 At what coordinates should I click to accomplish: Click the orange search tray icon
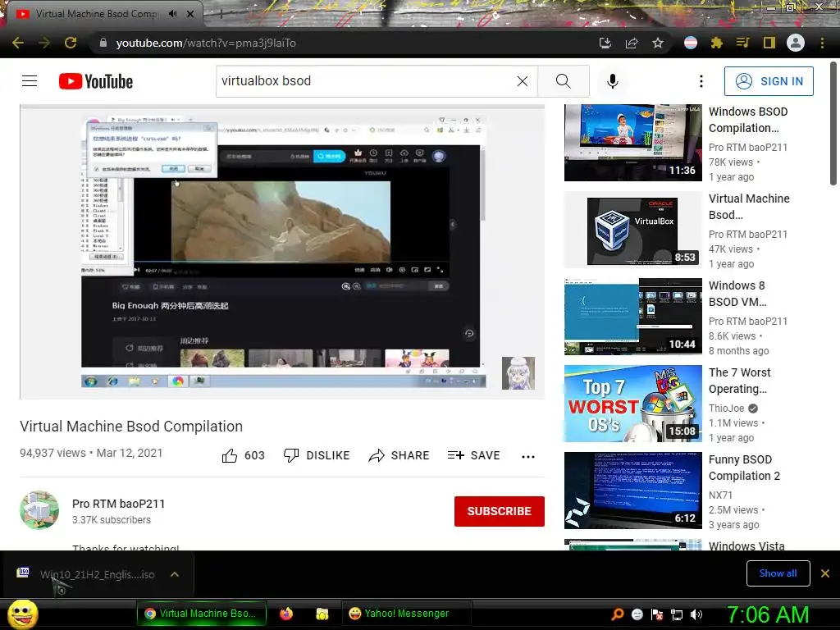click(618, 614)
